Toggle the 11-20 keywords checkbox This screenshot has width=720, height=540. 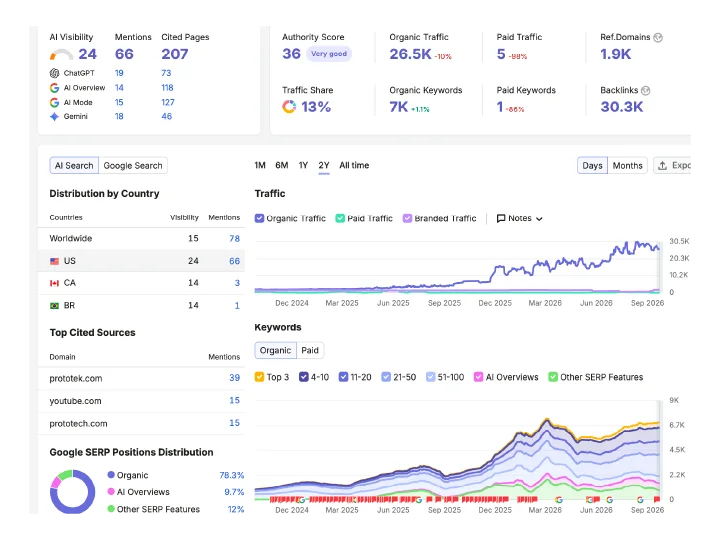343,377
